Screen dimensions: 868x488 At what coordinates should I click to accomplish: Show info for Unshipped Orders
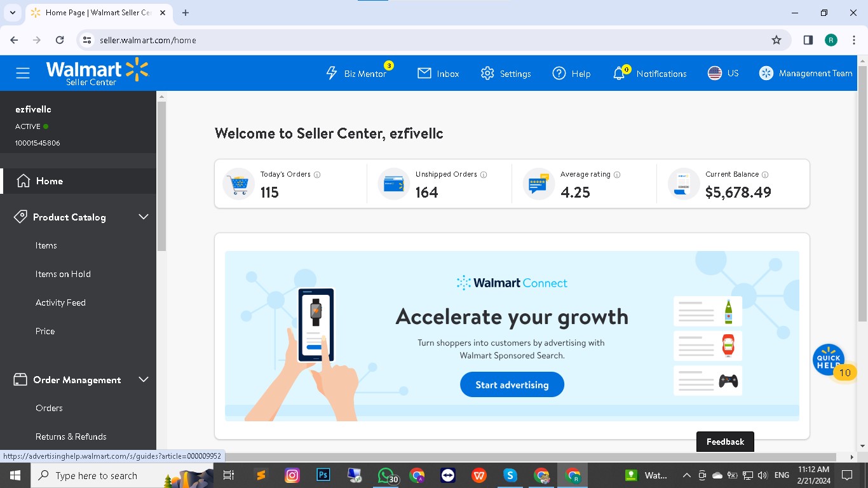[x=484, y=175]
